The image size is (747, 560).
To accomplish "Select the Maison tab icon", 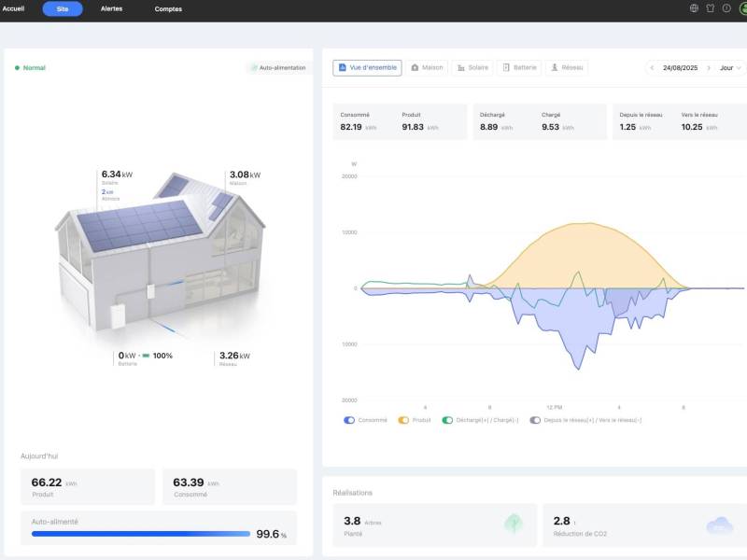I will (414, 67).
